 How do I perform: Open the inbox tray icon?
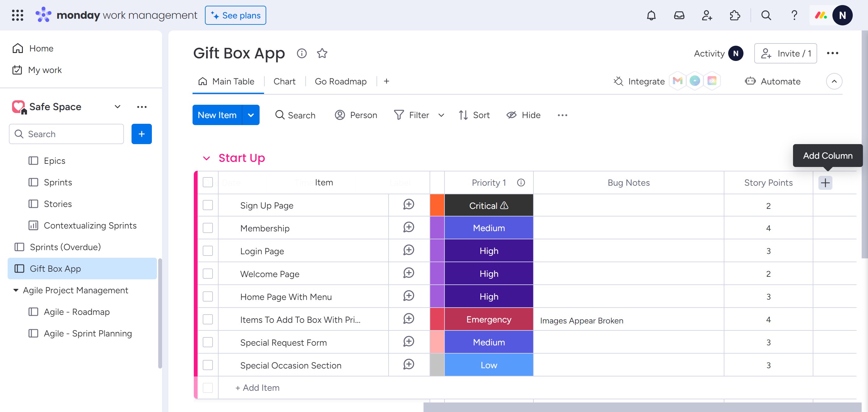click(679, 15)
